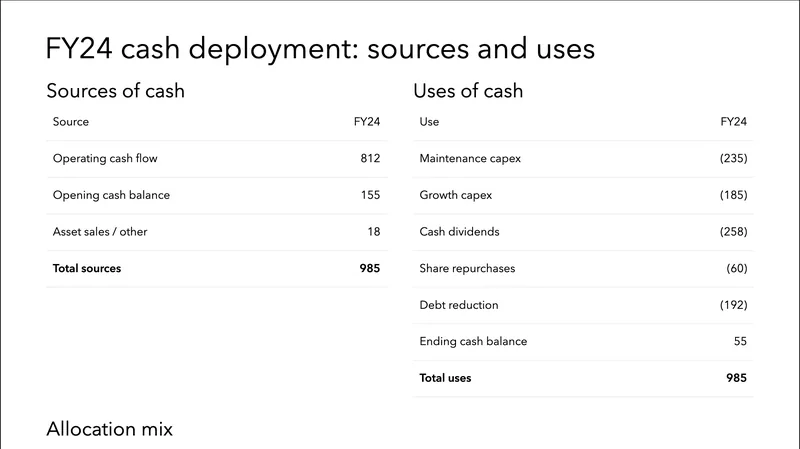This screenshot has height=449, width=800.
Task: Click the 'Source' column header
Action: tap(71, 122)
